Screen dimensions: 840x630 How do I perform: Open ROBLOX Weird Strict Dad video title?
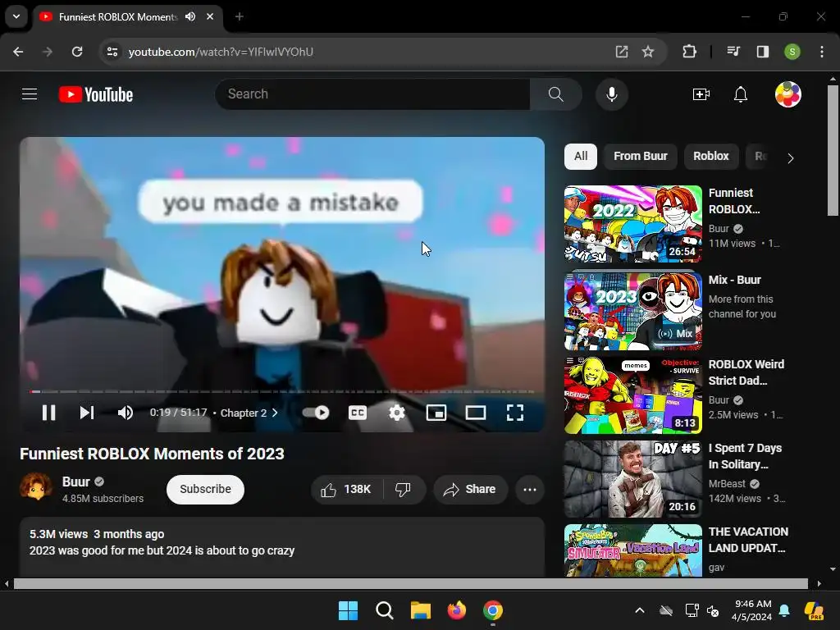pos(746,372)
